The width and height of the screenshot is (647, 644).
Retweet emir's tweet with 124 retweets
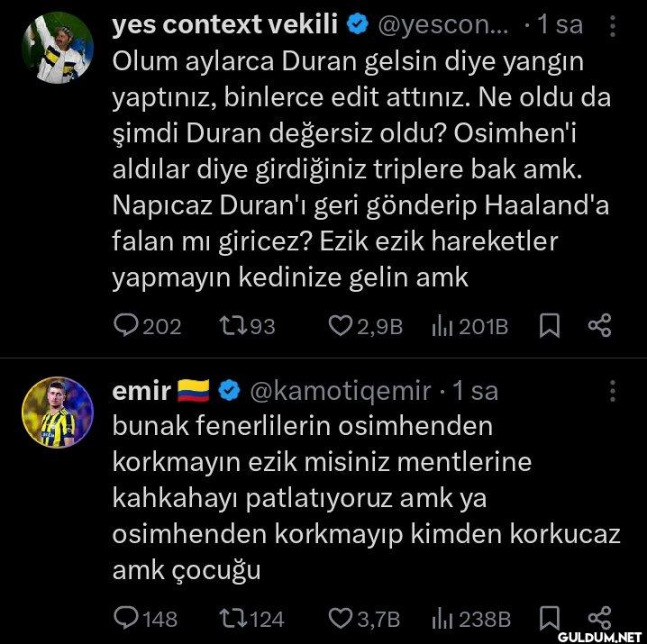[232, 618]
